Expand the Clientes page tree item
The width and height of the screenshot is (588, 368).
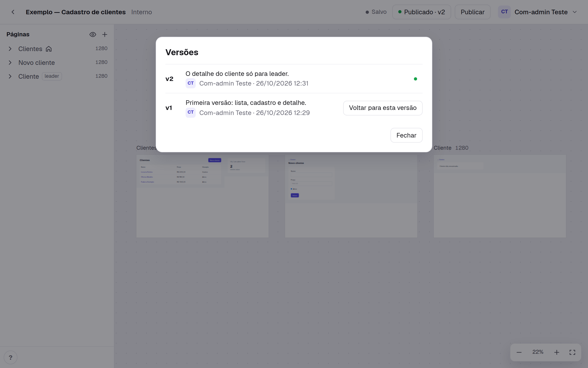pos(10,49)
